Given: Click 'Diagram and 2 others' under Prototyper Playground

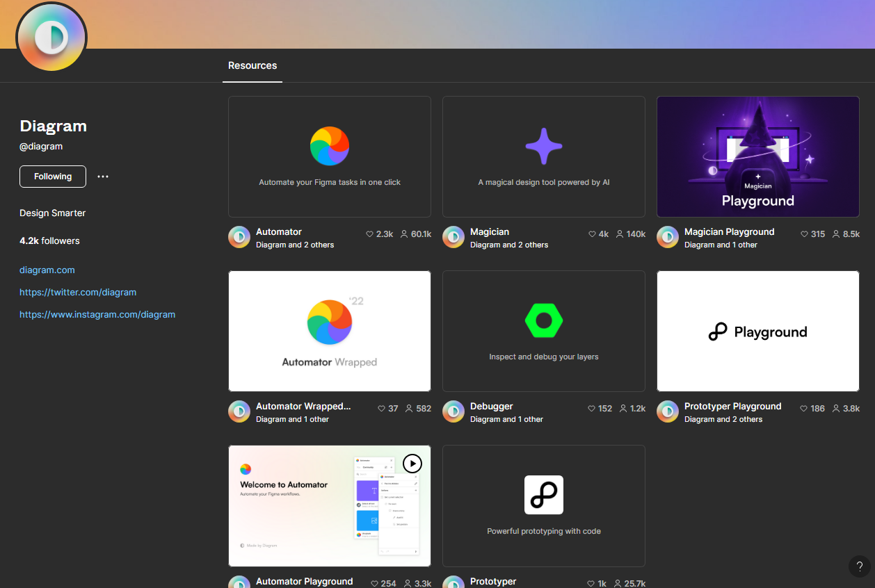Looking at the screenshot, I should (x=723, y=419).
